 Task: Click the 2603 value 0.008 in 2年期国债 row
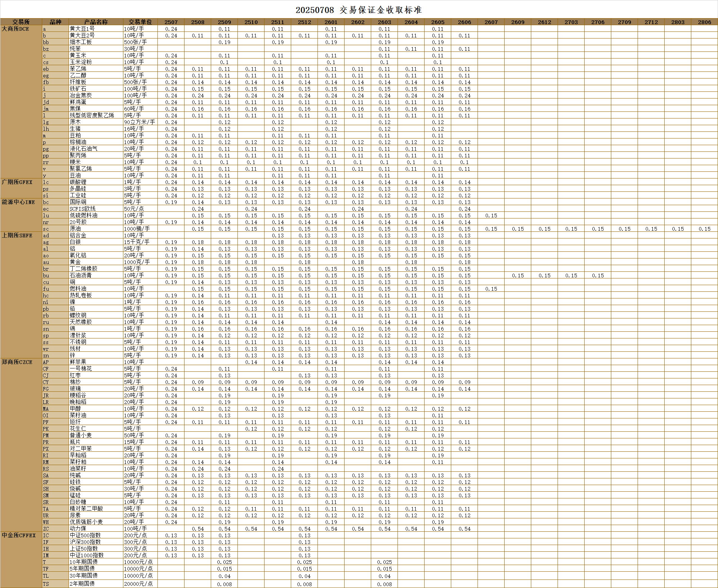[x=385, y=584]
